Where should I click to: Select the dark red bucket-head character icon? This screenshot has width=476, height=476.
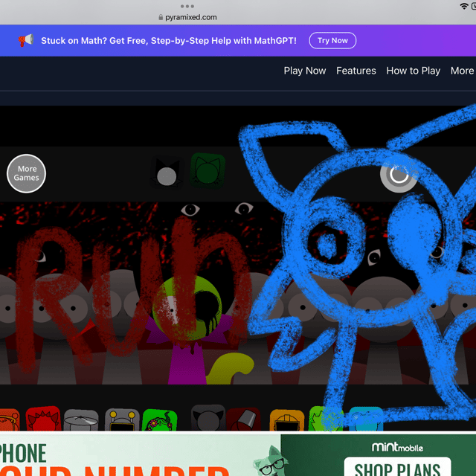point(243,419)
